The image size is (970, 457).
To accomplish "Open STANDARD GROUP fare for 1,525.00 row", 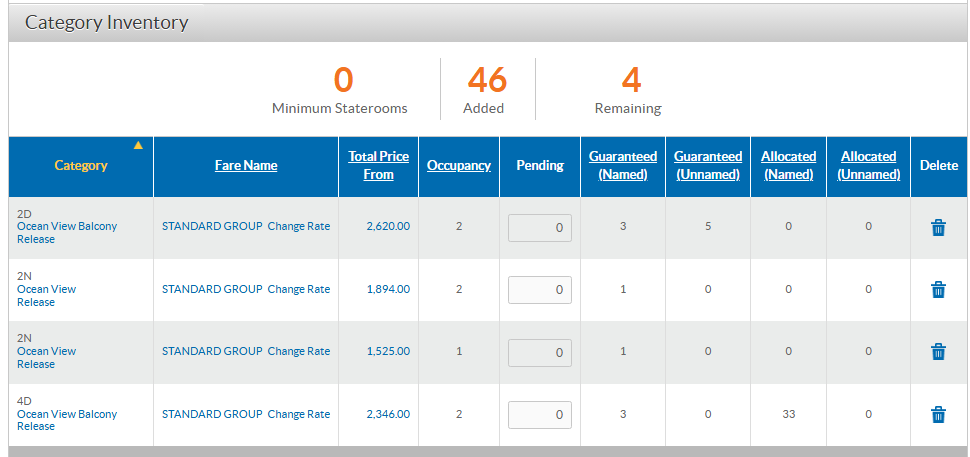I will point(212,351).
